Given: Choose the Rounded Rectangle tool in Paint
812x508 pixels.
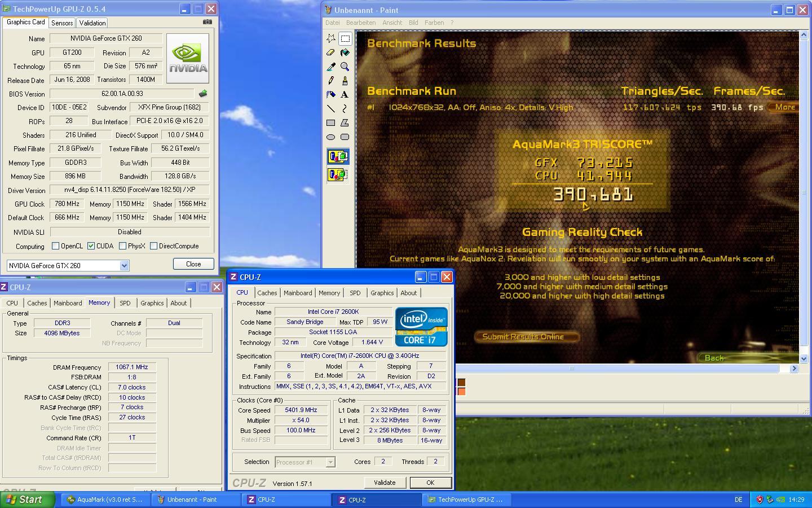Looking at the screenshot, I should [x=345, y=137].
